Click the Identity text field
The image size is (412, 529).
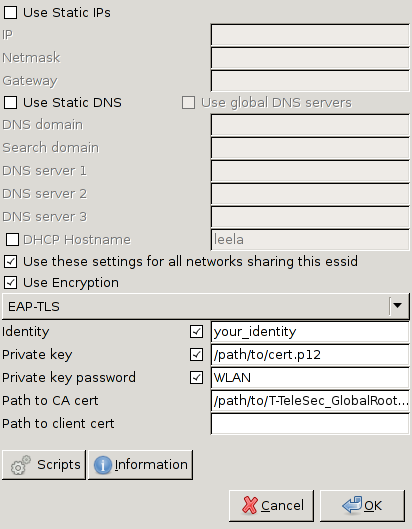click(x=310, y=332)
